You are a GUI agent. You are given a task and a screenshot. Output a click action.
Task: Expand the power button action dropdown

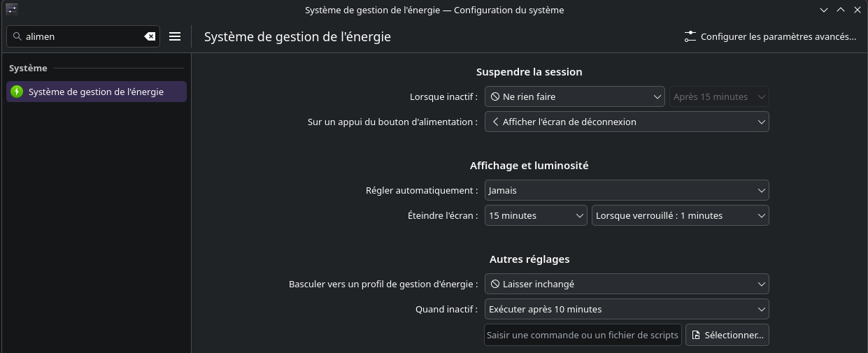click(627, 122)
